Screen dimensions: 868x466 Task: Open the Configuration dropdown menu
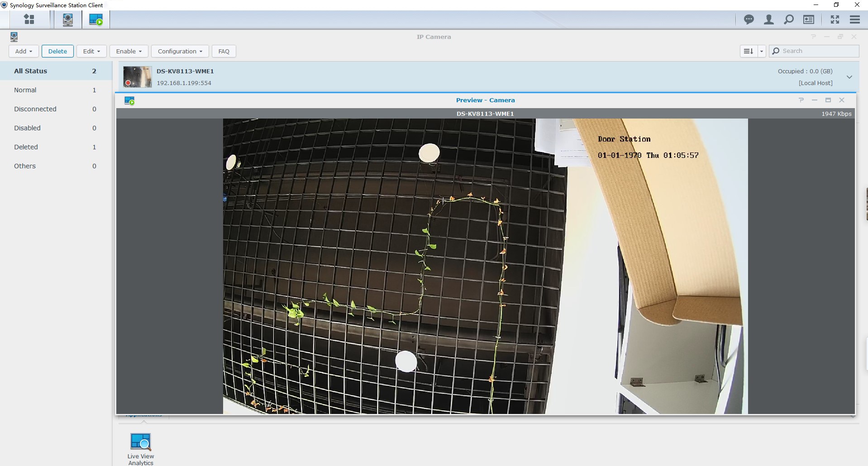tap(180, 51)
